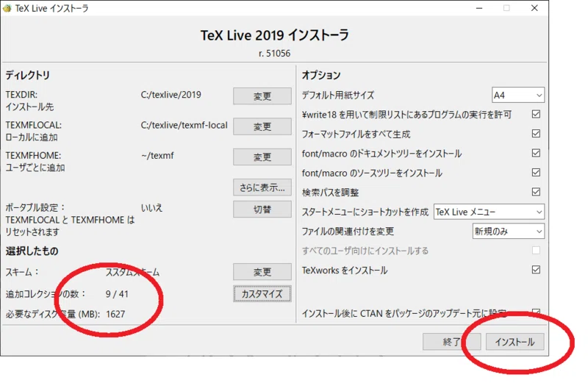Click the さらに表示... button
This screenshot has width=588, height=383.
[262, 187]
